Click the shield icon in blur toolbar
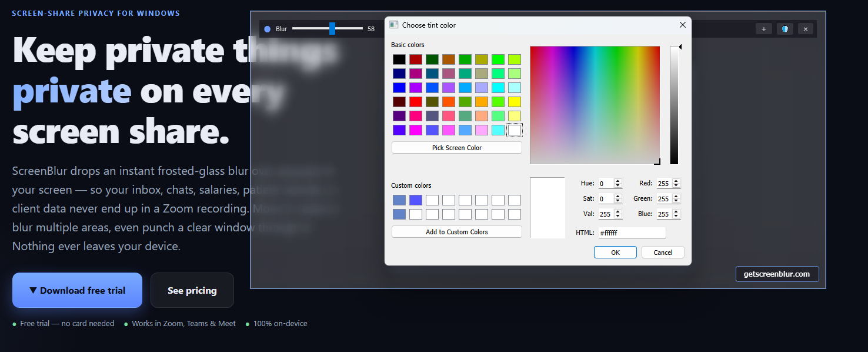868x352 pixels. [785, 29]
